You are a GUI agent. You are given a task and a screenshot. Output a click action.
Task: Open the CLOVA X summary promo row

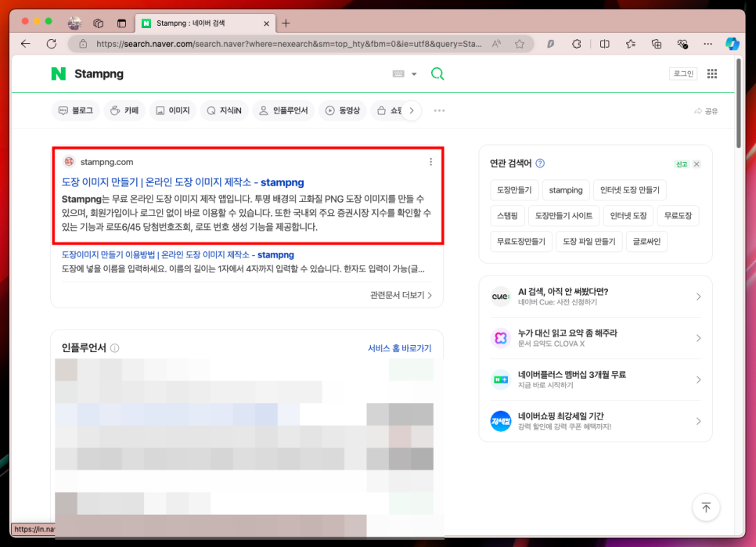[x=596, y=338]
